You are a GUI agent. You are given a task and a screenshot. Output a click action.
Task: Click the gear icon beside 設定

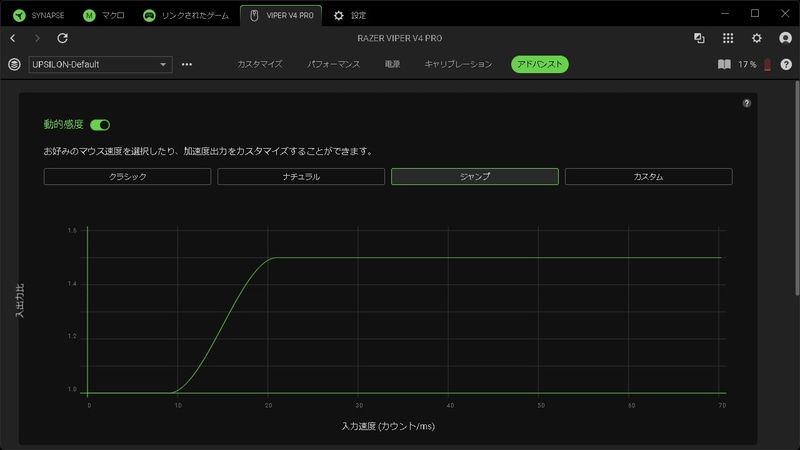(339, 15)
